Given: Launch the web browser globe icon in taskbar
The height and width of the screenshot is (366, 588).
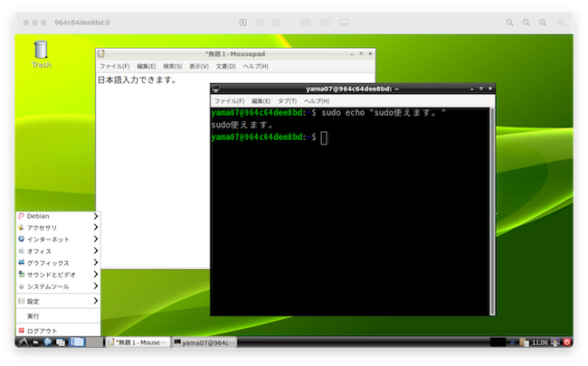Looking at the screenshot, I should 48,342.
